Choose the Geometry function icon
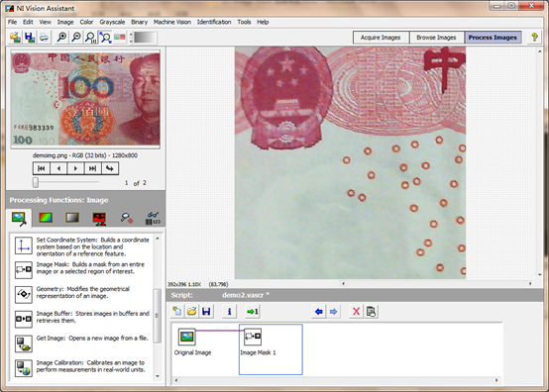The image size is (549, 392). pos(24,294)
